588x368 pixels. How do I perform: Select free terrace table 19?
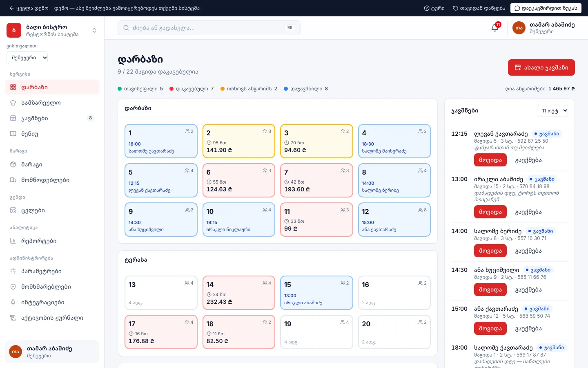[316, 332]
